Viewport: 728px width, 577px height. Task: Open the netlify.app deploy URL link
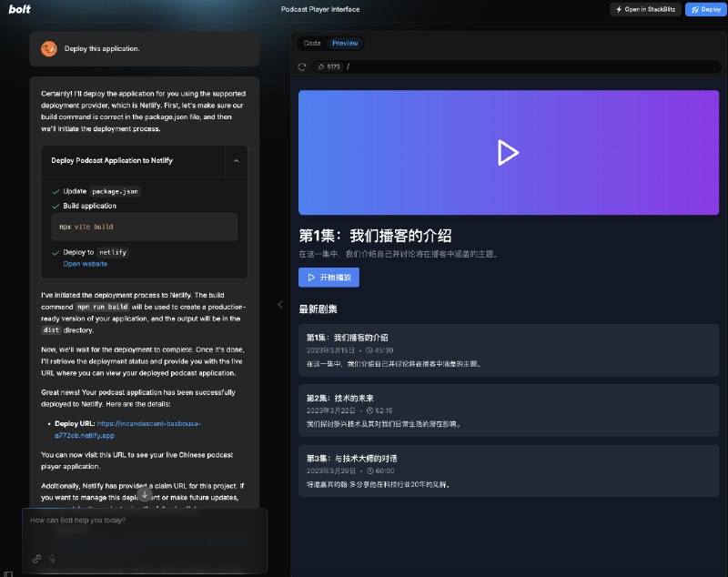[x=127, y=430]
